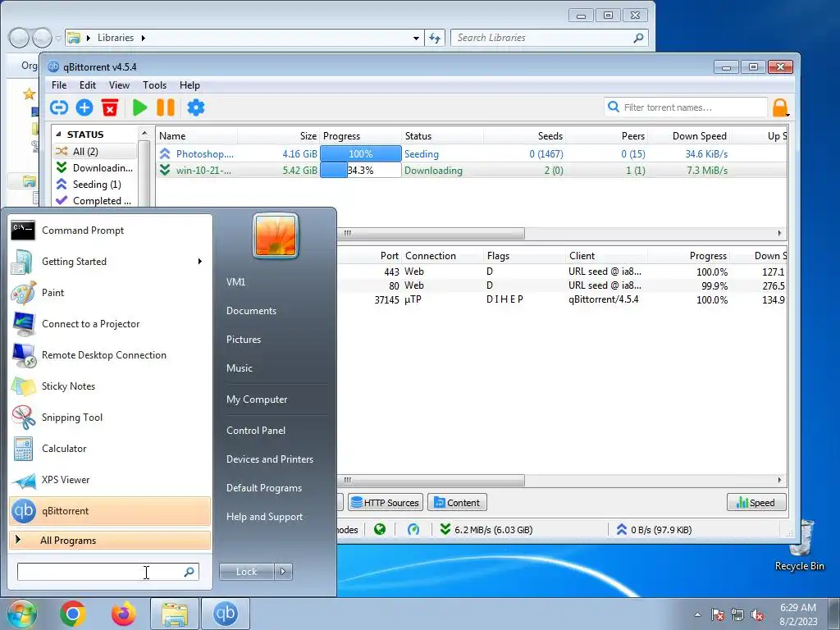Launch Sticky Notes from Start menu
This screenshot has width=840, height=630.
point(110,386)
